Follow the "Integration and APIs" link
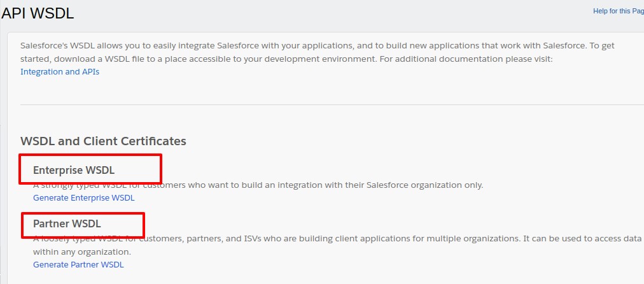 click(60, 72)
